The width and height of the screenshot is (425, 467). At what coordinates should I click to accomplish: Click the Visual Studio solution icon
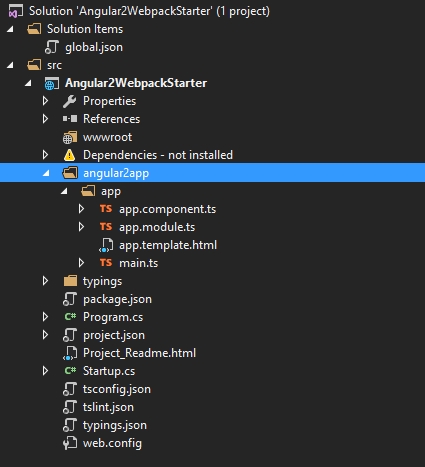click(x=15, y=11)
